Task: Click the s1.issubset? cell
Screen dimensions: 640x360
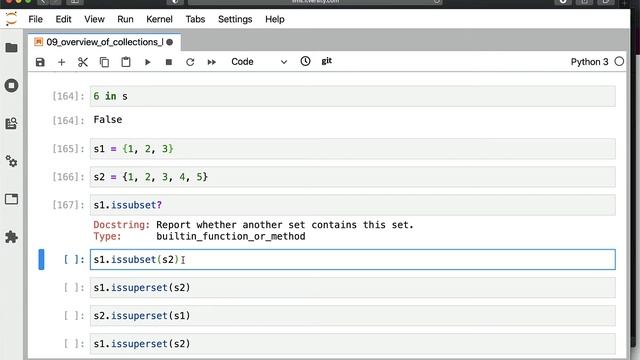Action: pos(353,205)
